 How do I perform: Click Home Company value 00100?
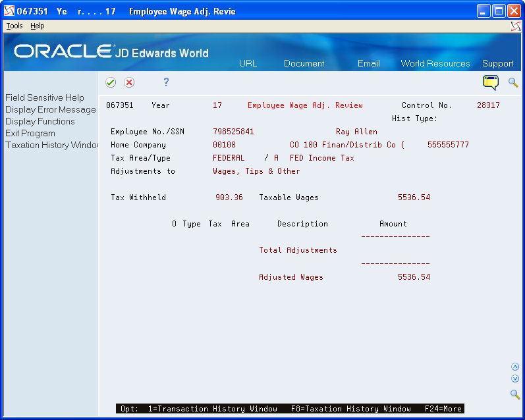(x=224, y=145)
